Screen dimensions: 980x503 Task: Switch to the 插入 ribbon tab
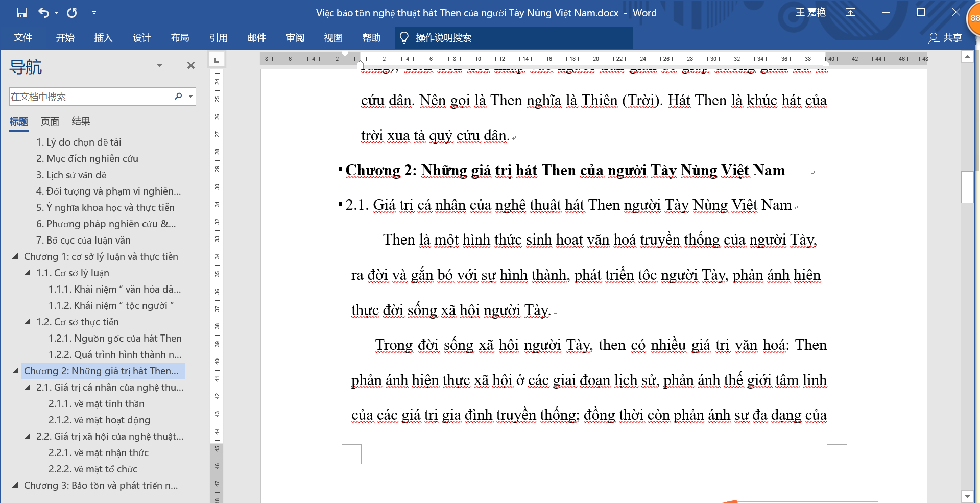click(x=103, y=38)
